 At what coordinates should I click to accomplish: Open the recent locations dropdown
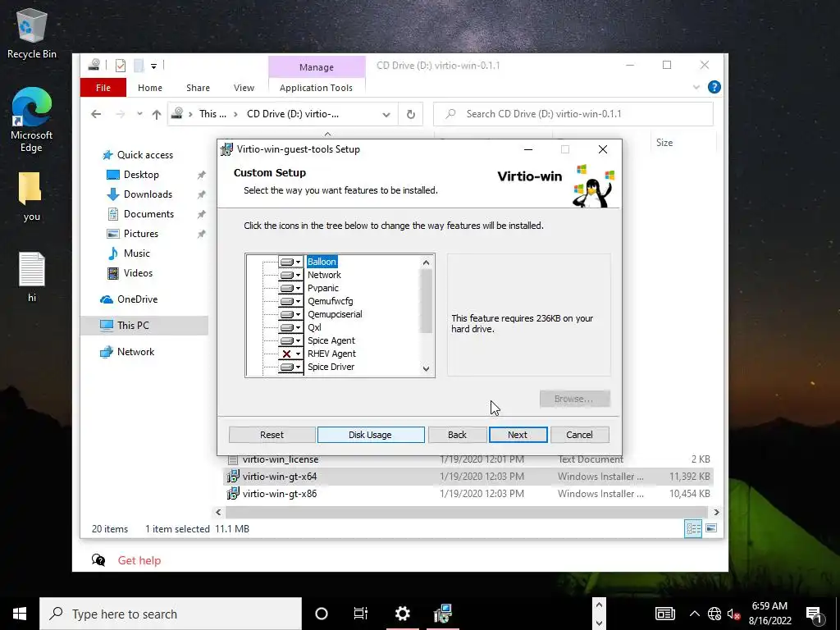[x=139, y=114]
